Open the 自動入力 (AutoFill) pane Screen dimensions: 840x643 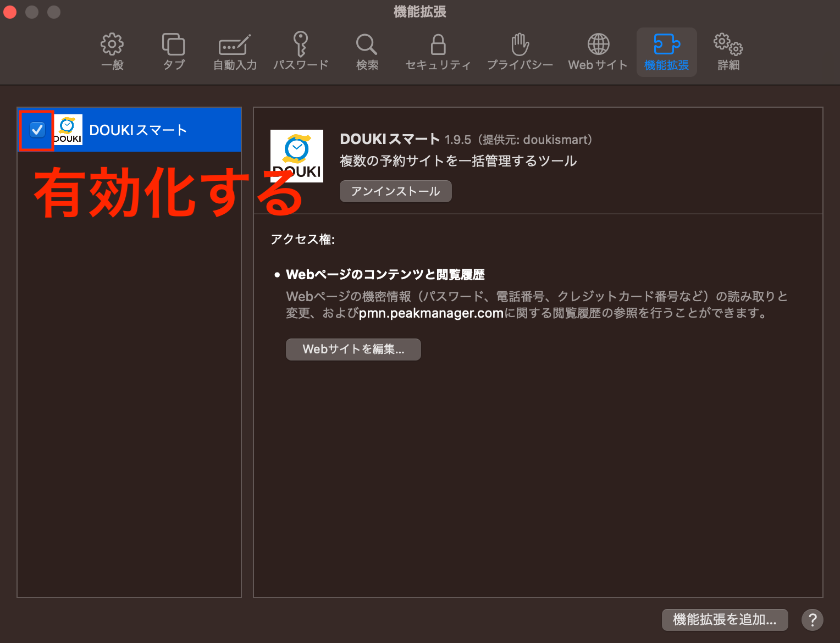235,52
